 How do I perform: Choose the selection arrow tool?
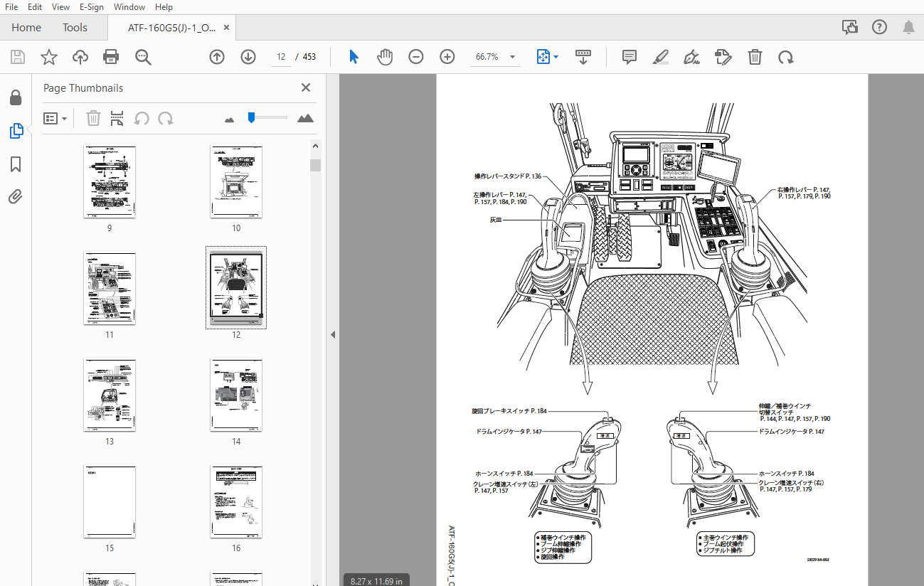(354, 57)
